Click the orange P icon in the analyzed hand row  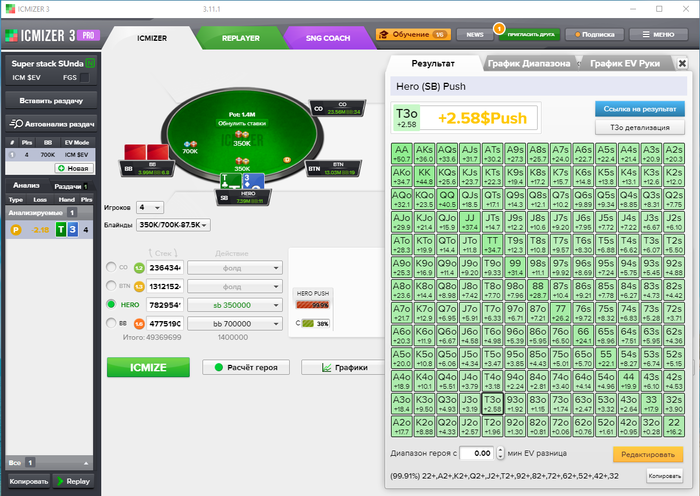coord(16,230)
